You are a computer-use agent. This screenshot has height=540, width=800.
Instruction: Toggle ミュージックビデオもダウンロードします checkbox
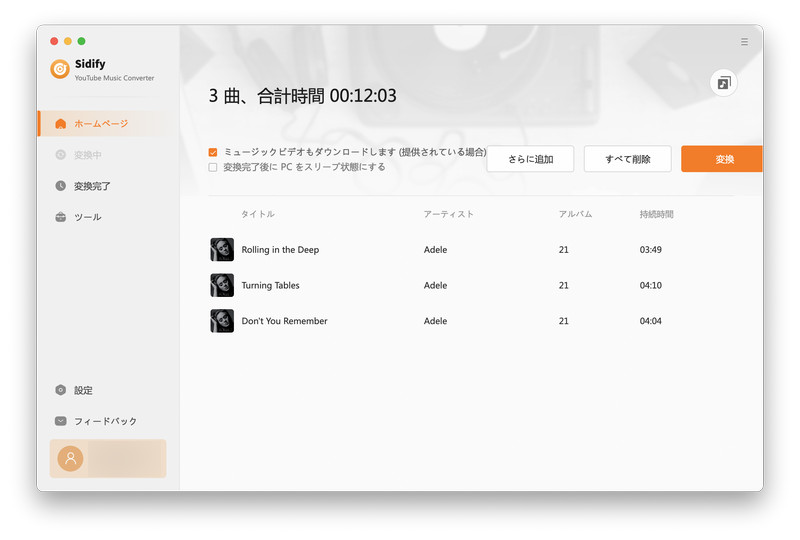point(213,152)
